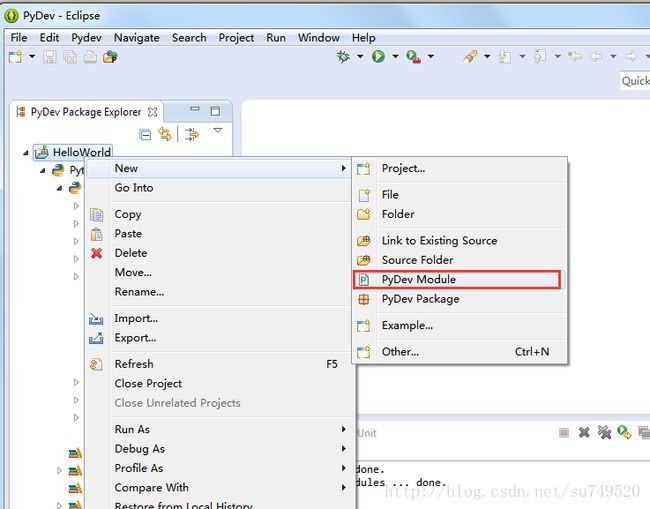Open the New wizard dropdown arrow

[32, 56]
